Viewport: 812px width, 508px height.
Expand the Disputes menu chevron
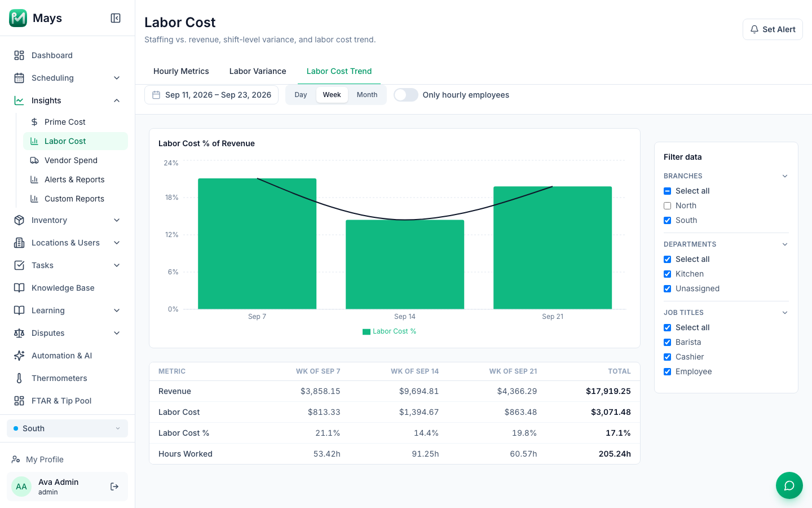click(117, 333)
